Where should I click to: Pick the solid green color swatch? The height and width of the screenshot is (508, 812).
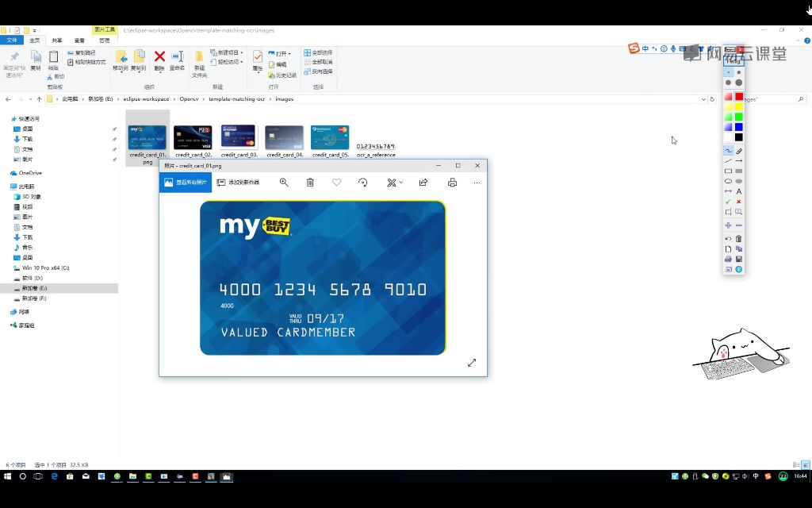coord(739,117)
